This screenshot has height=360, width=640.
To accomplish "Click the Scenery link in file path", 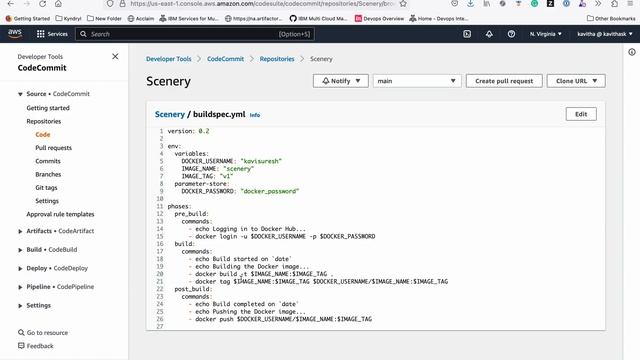I will point(170,114).
